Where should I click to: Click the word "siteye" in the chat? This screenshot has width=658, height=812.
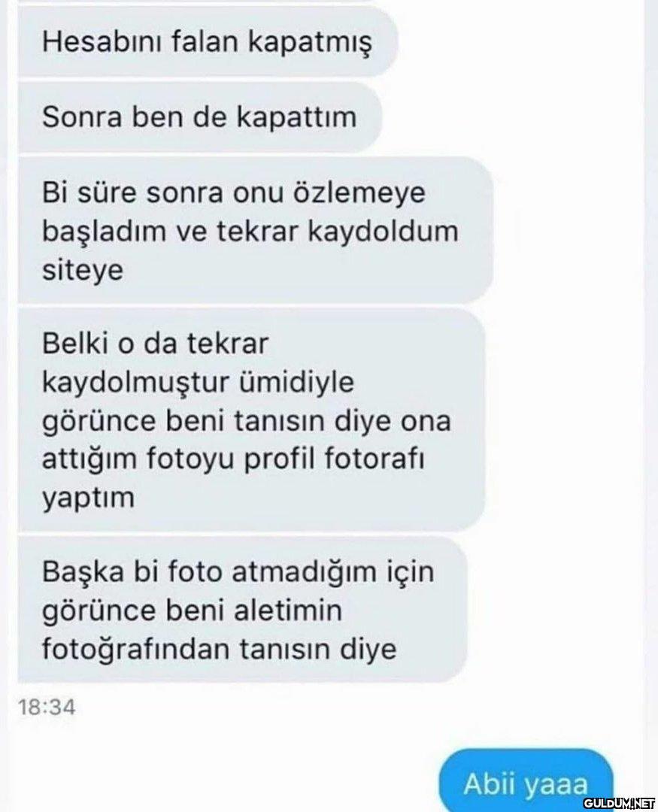83,270
